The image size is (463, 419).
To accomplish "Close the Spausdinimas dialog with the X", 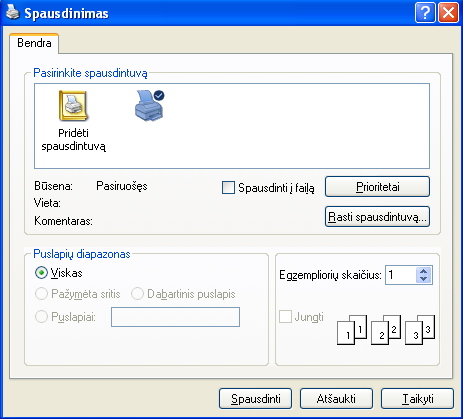I will tap(448, 13).
